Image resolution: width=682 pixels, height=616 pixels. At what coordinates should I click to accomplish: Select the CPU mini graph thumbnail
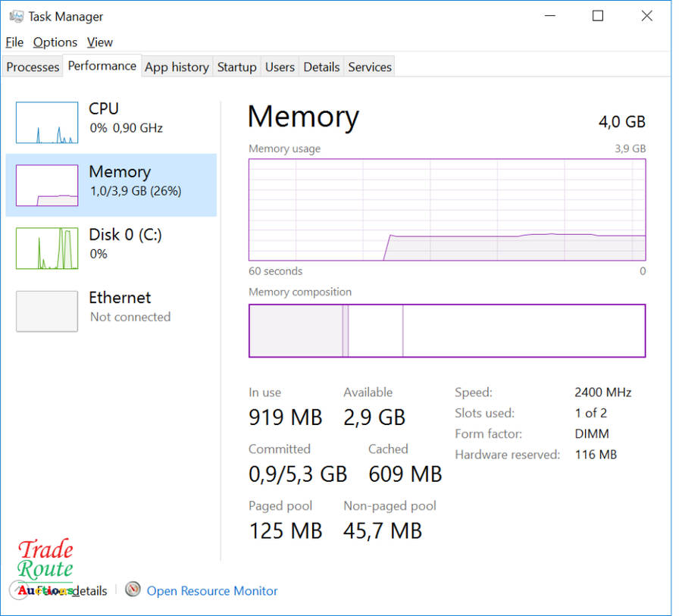click(47, 123)
